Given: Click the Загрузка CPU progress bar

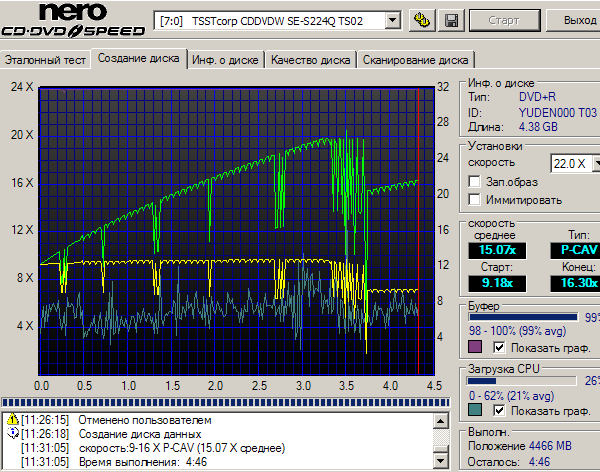Looking at the screenshot, I should click(522, 381).
